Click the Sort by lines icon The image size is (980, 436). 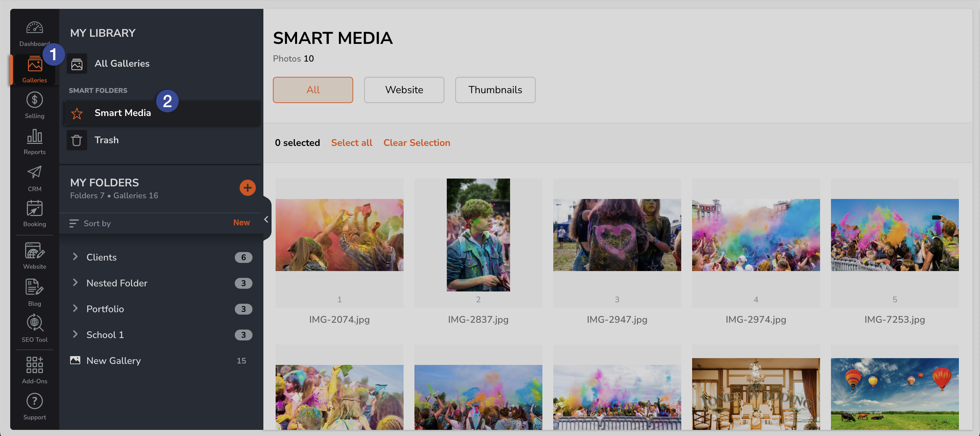tap(74, 223)
